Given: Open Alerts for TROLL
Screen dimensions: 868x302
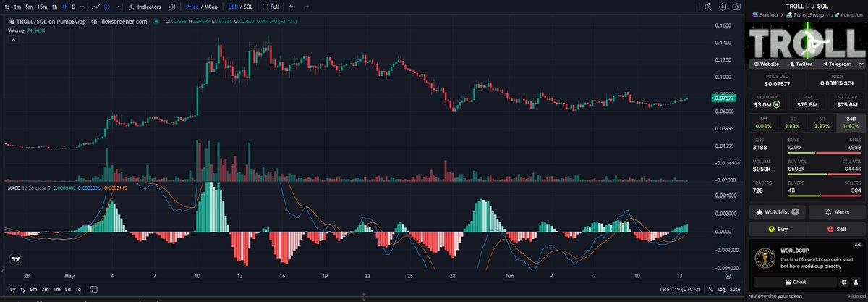Looking at the screenshot, I should click(837, 212).
